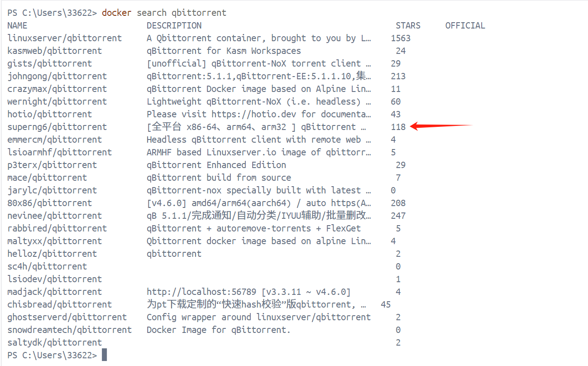This screenshot has width=588, height=366.
Task: Click the chisbread/qbittorrent image name
Action: click(59, 305)
